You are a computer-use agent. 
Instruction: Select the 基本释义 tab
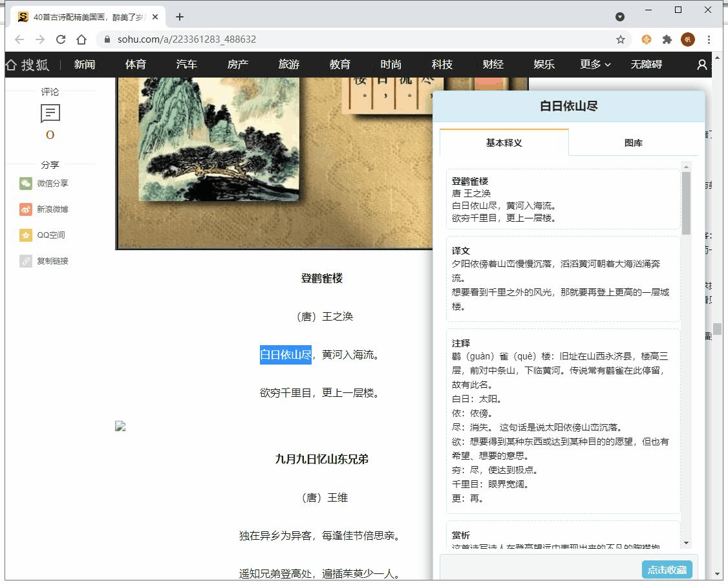[x=504, y=143]
